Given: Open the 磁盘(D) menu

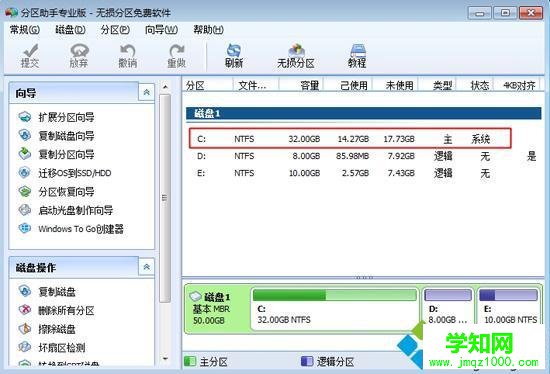Looking at the screenshot, I should pos(71,30).
